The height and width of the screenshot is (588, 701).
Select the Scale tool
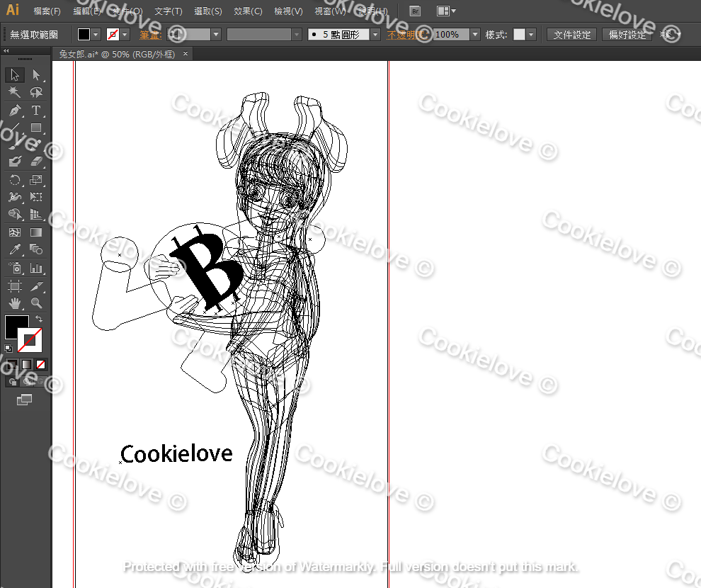pyautogui.click(x=36, y=180)
